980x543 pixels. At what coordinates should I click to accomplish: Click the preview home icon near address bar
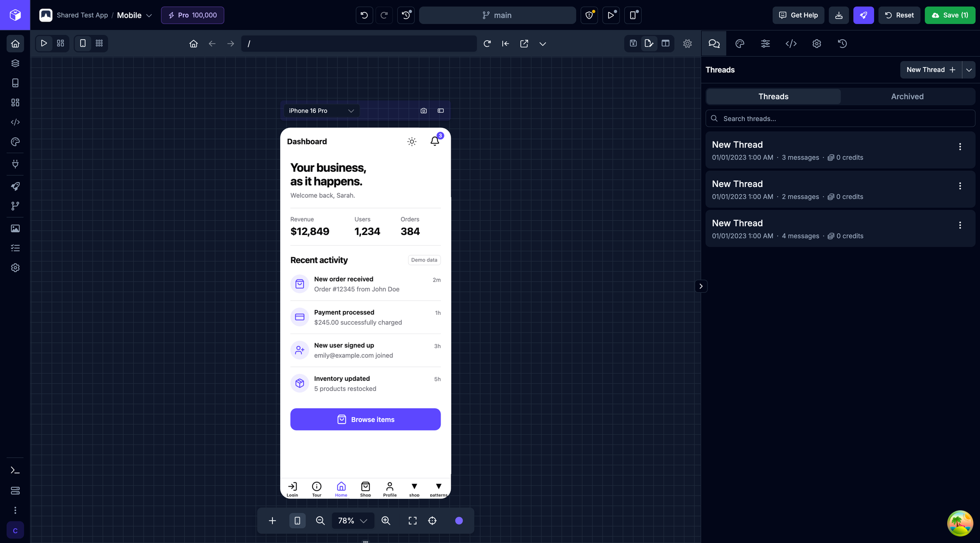pyautogui.click(x=194, y=44)
